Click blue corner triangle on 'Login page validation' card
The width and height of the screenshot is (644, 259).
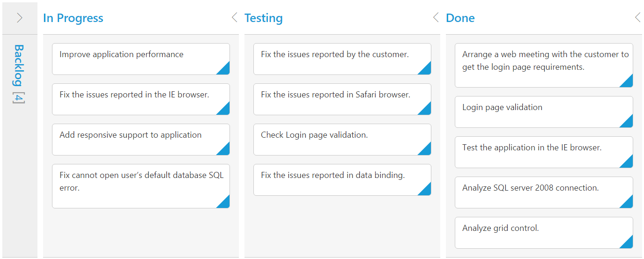pyautogui.click(x=628, y=123)
